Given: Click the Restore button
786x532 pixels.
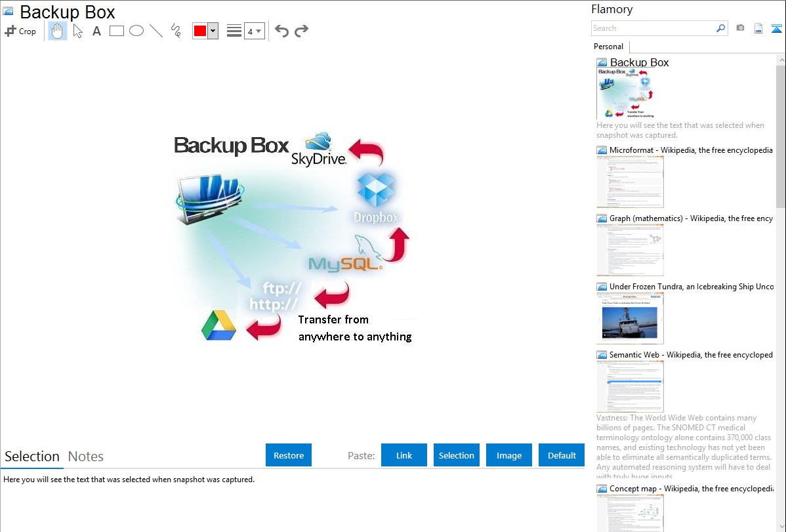Looking at the screenshot, I should 289,455.
